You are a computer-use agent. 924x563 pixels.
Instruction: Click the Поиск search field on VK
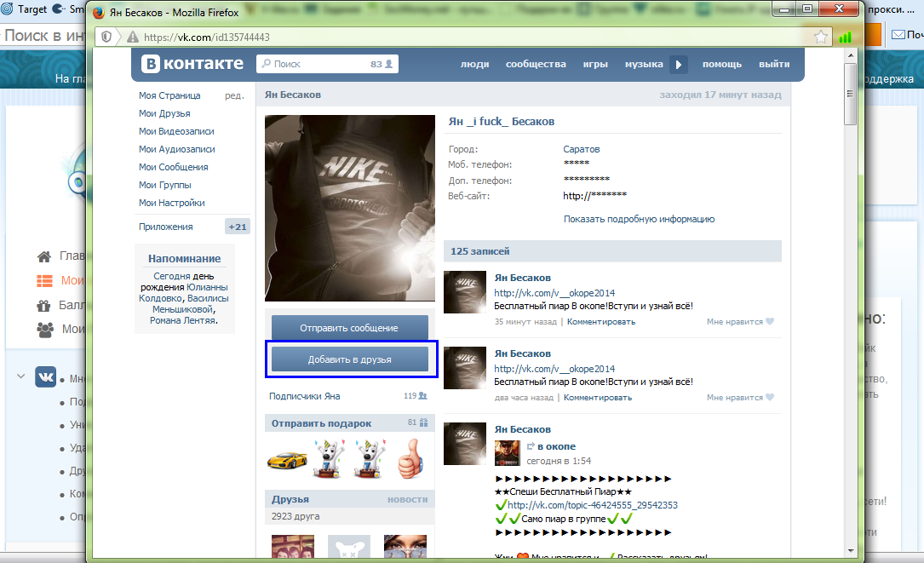tap(327, 64)
